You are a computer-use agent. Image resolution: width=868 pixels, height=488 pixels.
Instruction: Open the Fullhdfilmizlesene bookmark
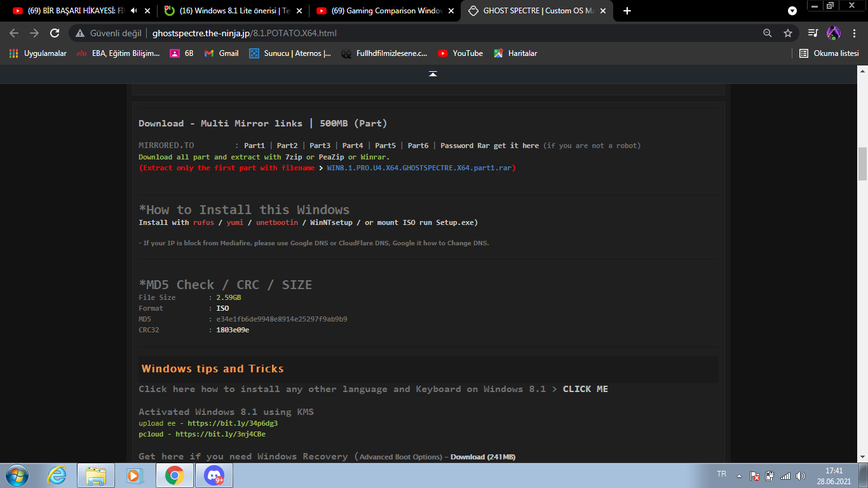point(384,53)
